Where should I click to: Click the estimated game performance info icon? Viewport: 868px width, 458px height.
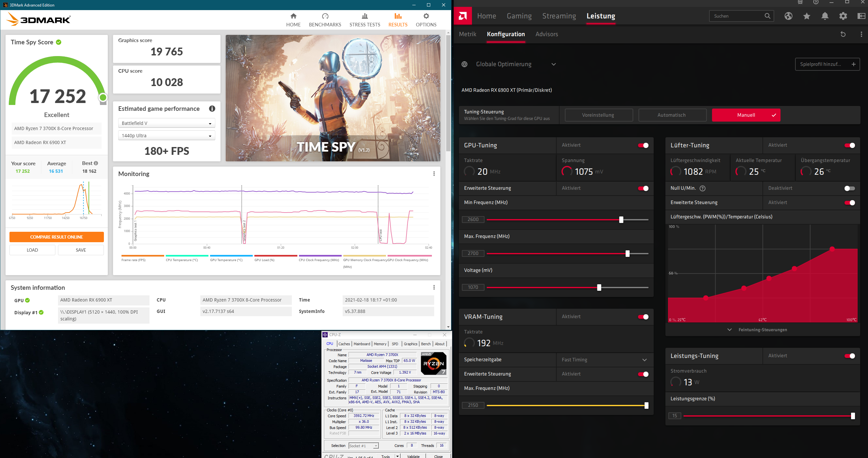[212, 109]
